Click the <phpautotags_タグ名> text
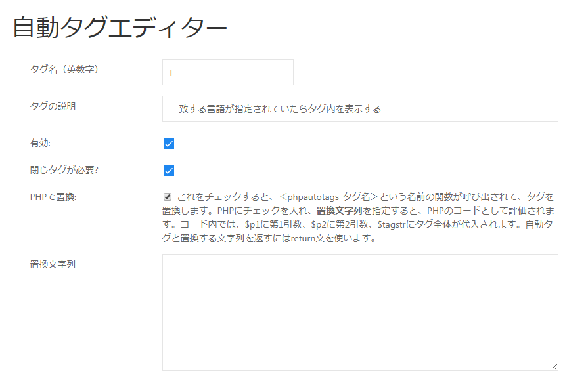Screen dimensions: 588x374 coord(328,197)
